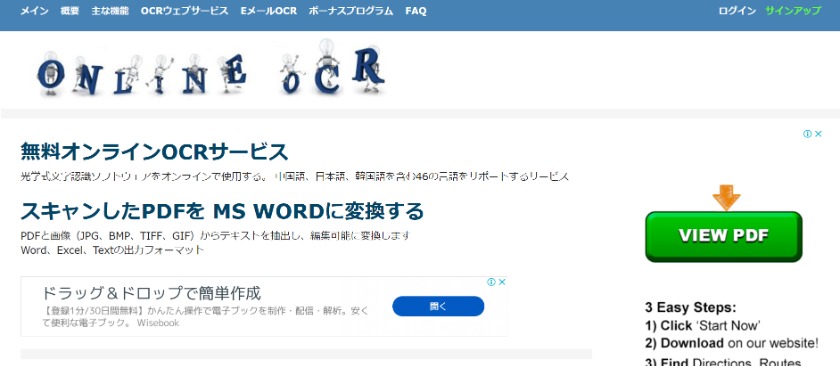
Task: Open the FAQ page
Action: pos(416,11)
